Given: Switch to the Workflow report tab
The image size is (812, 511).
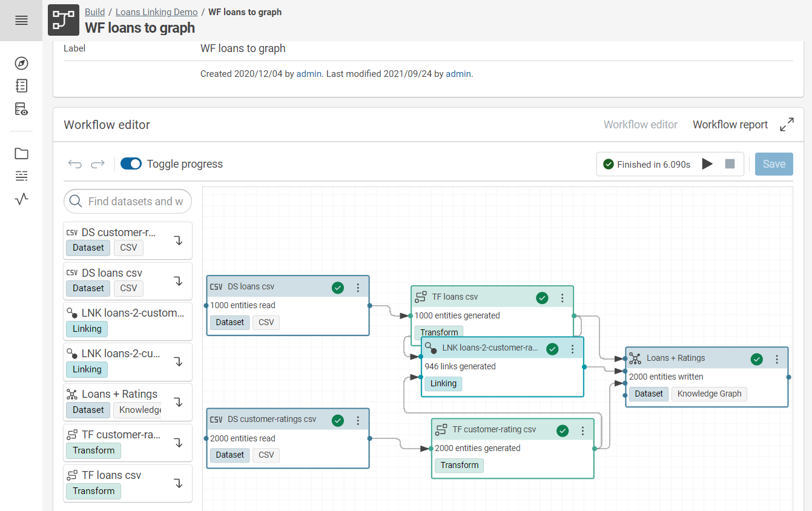Looking at the screenshot, I should [730, 124].
